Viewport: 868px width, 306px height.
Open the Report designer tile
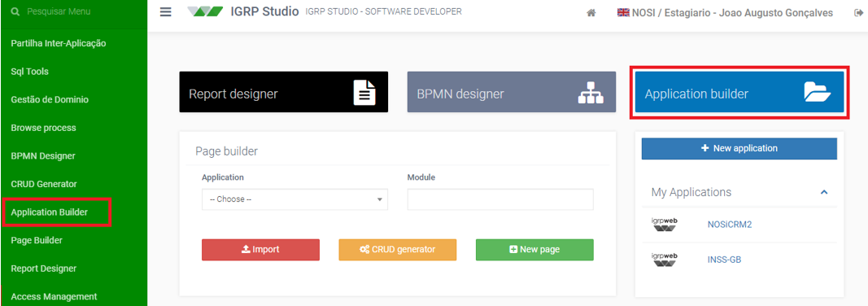[x=283, y=92]
